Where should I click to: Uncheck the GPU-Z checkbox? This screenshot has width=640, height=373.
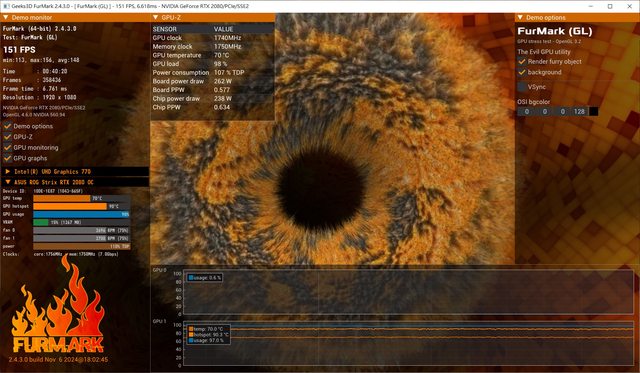(7, 137)
